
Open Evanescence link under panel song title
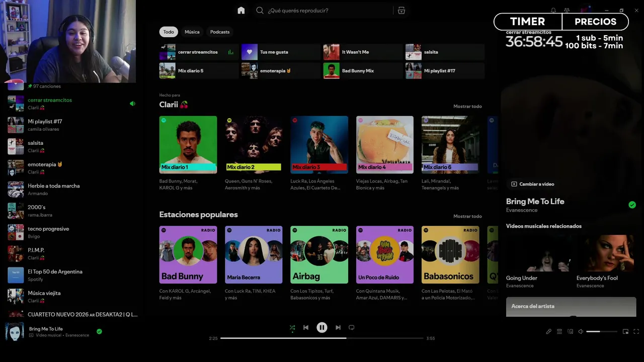522,210
